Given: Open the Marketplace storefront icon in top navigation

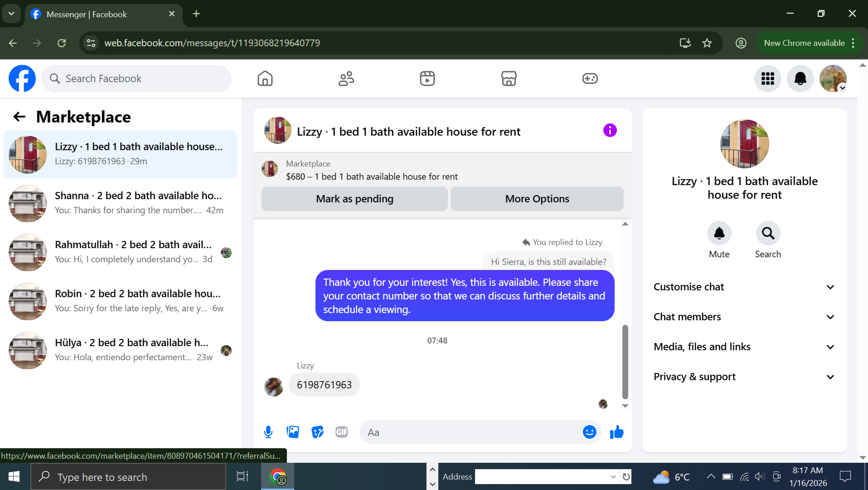Looking at the screenshot, I should 509,78.
